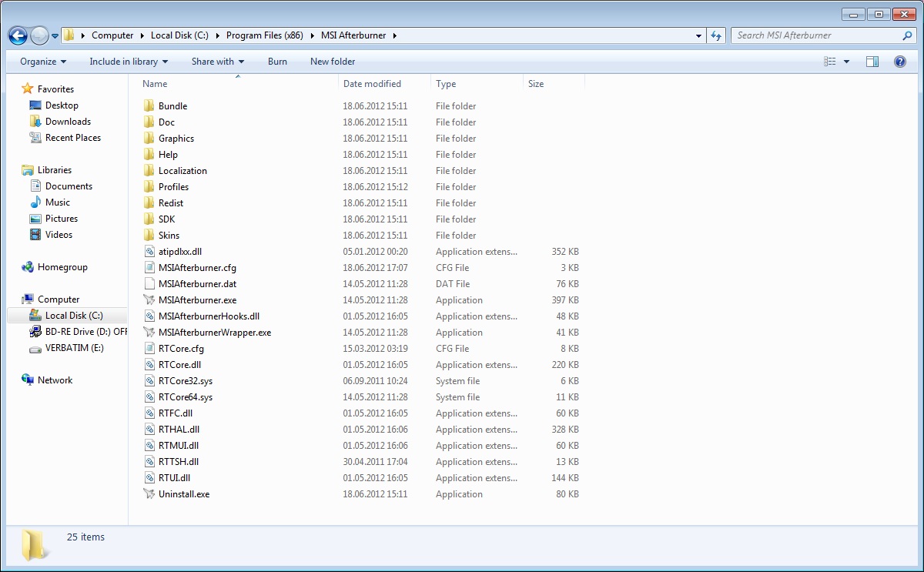Expand the change view options arrow
Viewport: 924px width, 572px height.
point(847,62)
